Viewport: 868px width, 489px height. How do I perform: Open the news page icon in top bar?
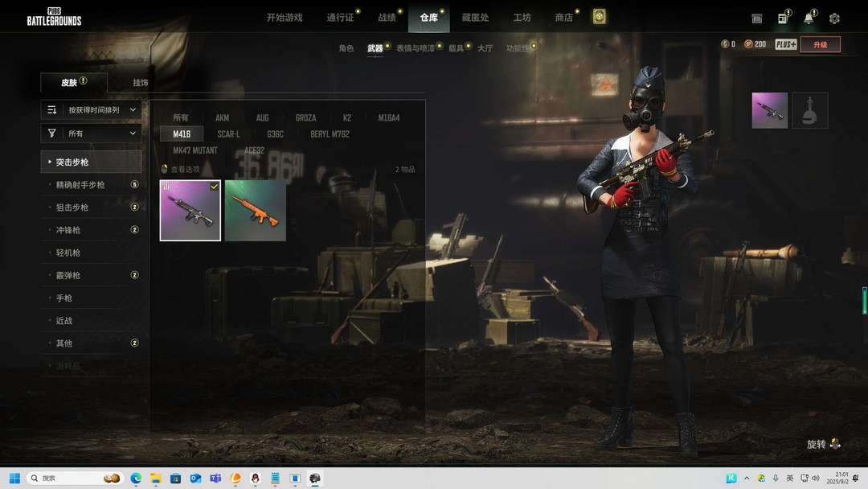click(x=783, y=18)
